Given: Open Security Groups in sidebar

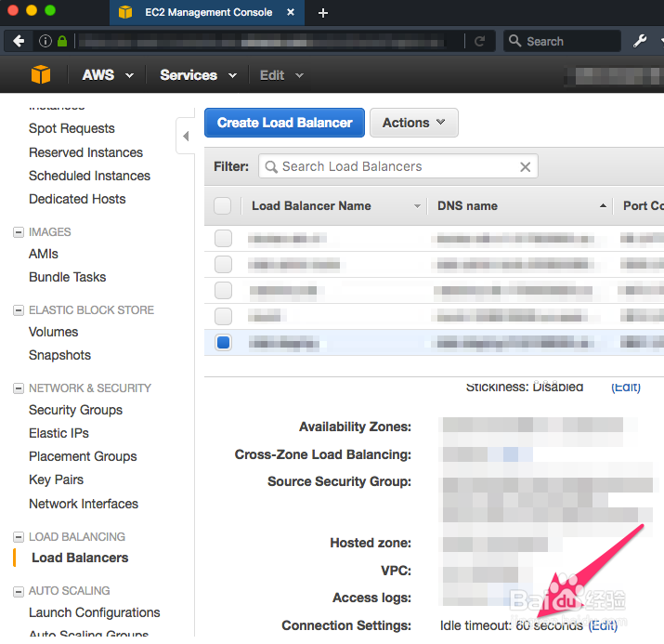Looking at the screenshot, I should click(x=75, y=410).
